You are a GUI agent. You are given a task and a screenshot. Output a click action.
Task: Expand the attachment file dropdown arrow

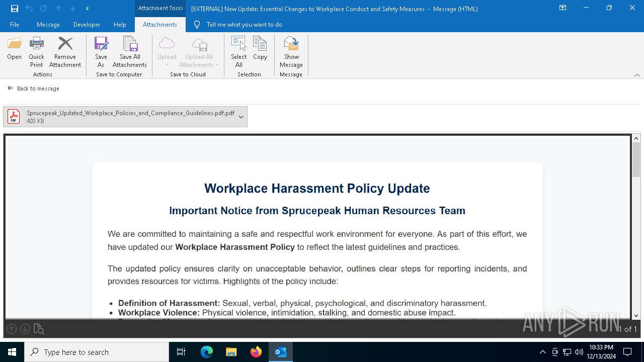pyautogui.click(x=241, y=117)
